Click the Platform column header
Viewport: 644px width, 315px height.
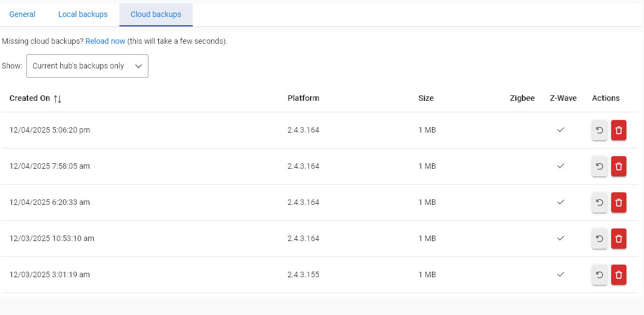coord(303,98)
